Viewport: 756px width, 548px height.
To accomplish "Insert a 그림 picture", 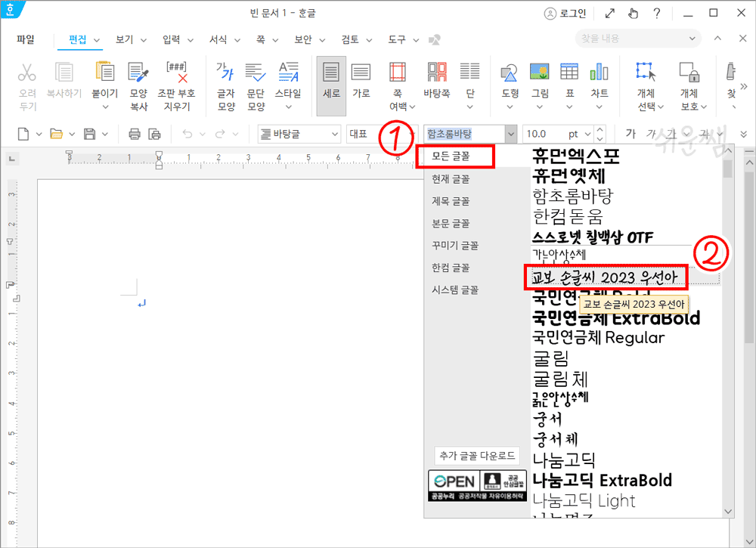I will pos(539,83).
